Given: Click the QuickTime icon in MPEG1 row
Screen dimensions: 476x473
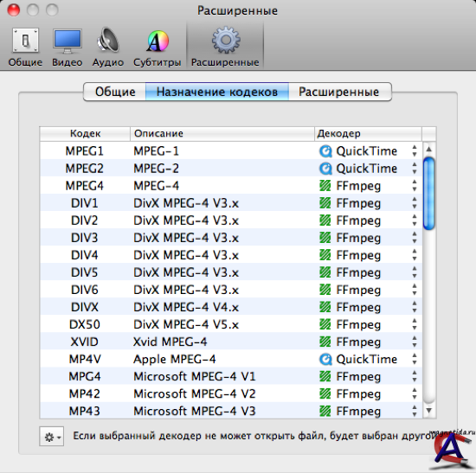Looking at the screenshot, I should click(x=325, y=151).
